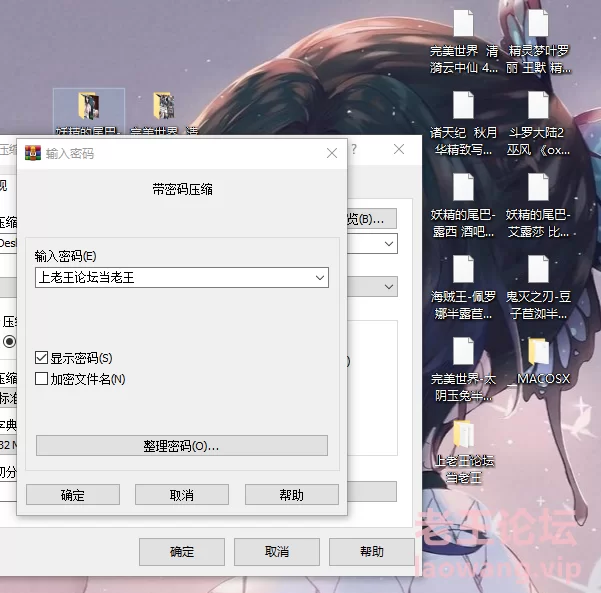Select 完美世界 archive folder icon near dialog
The height and width of the screenshot is (593, 601).
coord(164,105)
